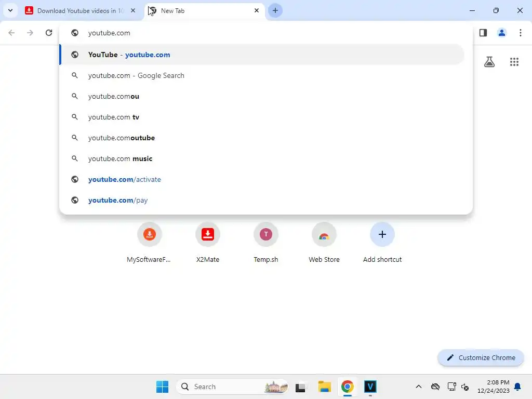This screenshot has width=532, height=399.
Task: Open clock showing 2:08 PM
Action: point(494,387)
